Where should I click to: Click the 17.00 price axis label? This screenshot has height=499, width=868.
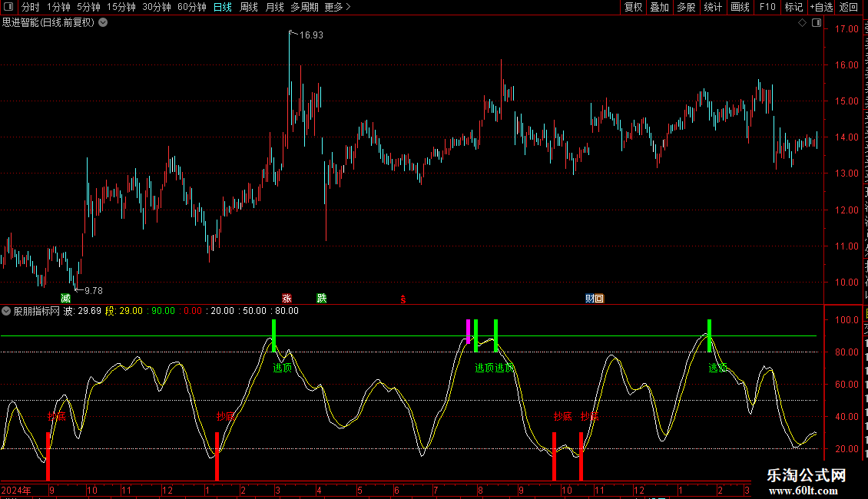[x=846, y=28]
